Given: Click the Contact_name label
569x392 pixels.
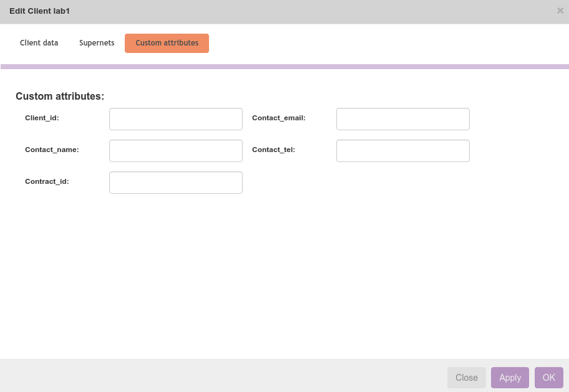Looking at the screenshot, I should tap(52, 150).
